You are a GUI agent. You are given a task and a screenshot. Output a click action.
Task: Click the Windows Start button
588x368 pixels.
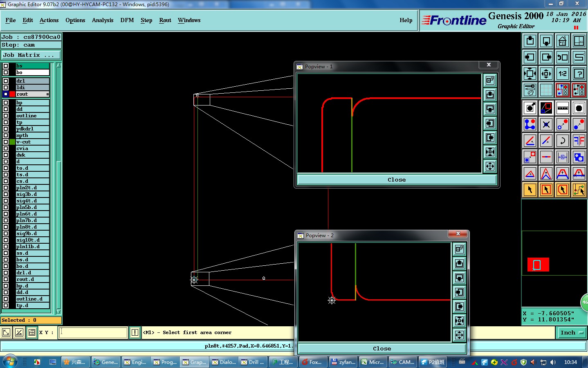tap(10, 362)
